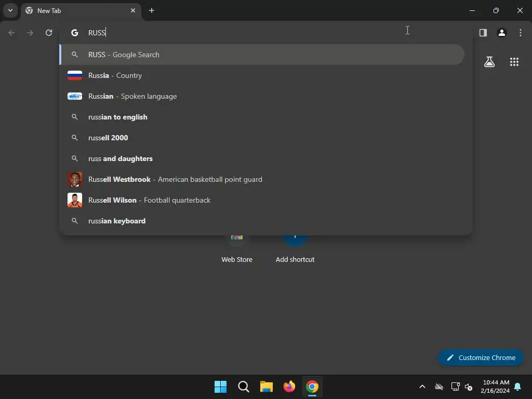Click the Add shortcut button
Image resolution: width=532 pixels, height=399 pixels.
[295, 249]
